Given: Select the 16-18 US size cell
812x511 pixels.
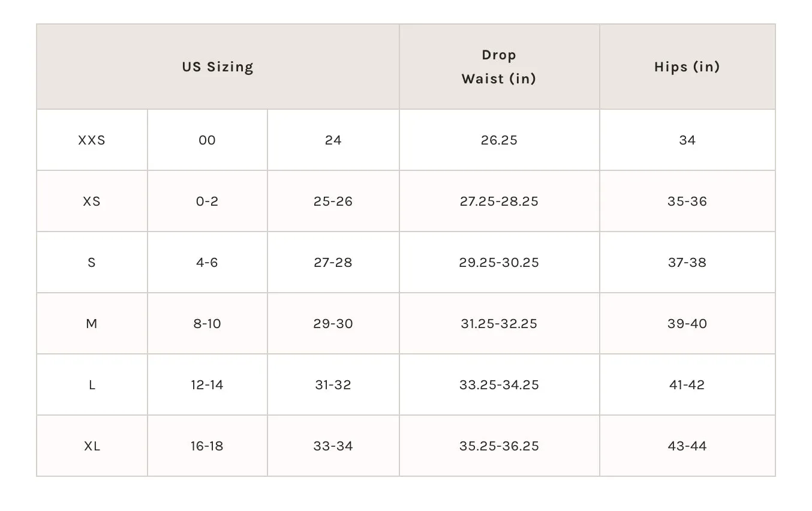Looking at the screenshot, I should tap(207, 446).
